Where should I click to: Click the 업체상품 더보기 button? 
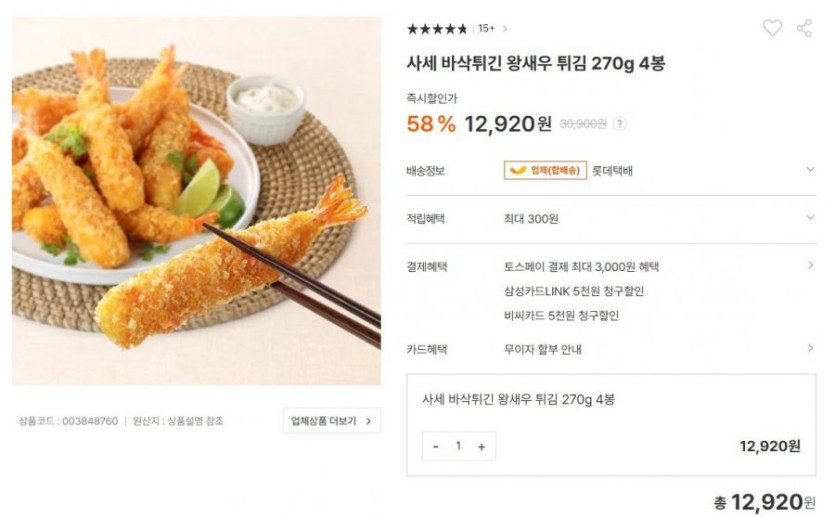(x=331, y=421)
